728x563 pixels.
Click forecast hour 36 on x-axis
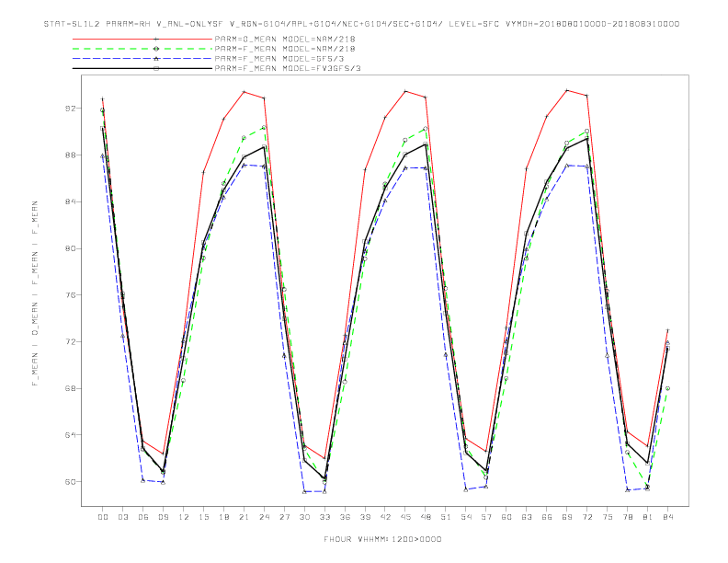coord(345,517)
